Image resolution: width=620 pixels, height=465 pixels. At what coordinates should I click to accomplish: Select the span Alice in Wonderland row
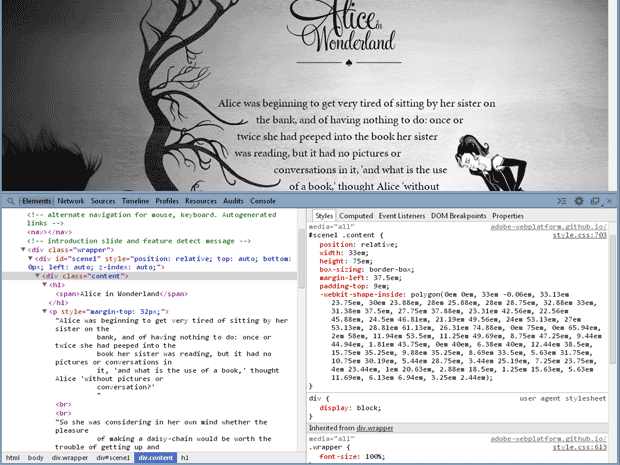(121, 293)
